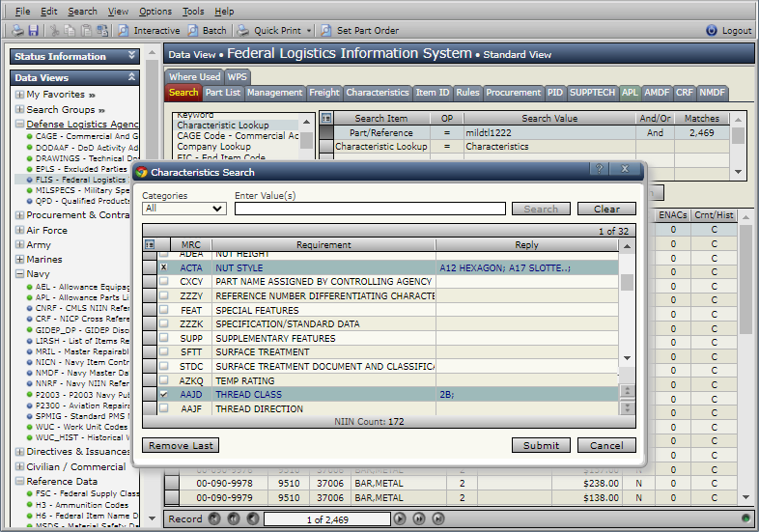Screen dimensions: 759x532
Task: Click the Print icon in toolbar
Action: point(17,31)
